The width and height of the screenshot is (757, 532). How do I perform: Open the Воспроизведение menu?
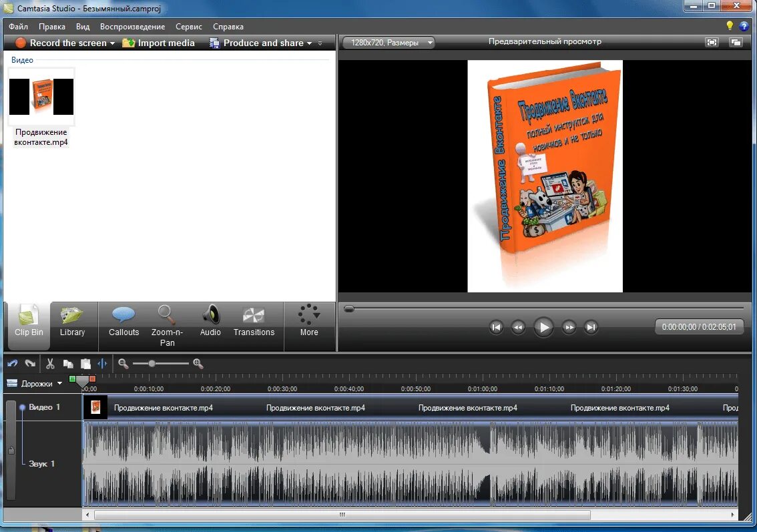[x=132, y=27]
